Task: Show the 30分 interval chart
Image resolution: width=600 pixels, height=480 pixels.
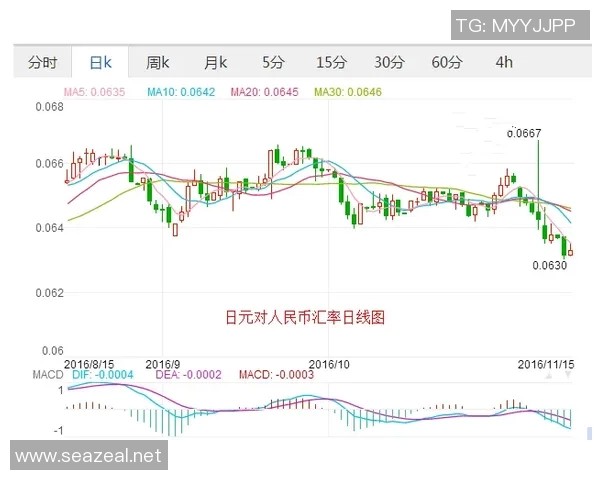Action: (389, 63)
